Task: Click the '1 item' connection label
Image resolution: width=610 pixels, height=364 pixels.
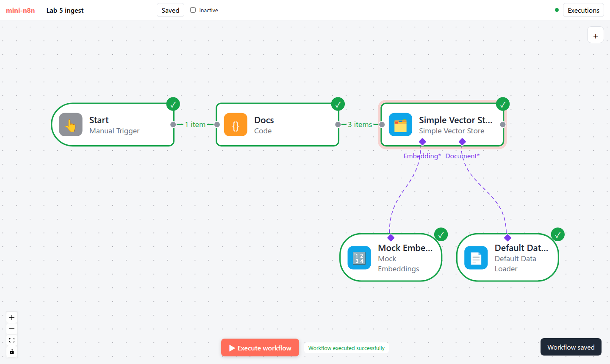Action: pos(195,124)
